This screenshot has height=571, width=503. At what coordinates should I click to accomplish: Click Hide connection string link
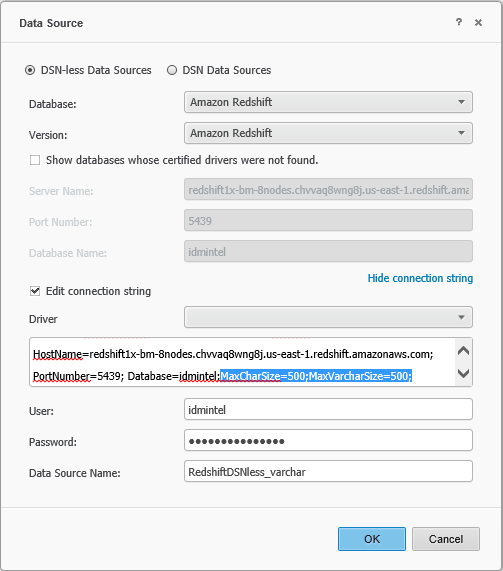[420, 278]
